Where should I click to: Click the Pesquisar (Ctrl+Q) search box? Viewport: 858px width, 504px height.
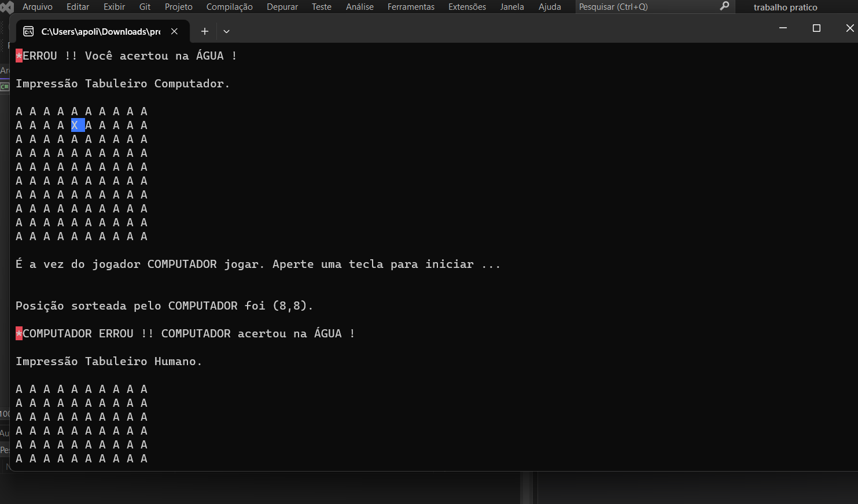pyautogui.click(x=642, y=7)
